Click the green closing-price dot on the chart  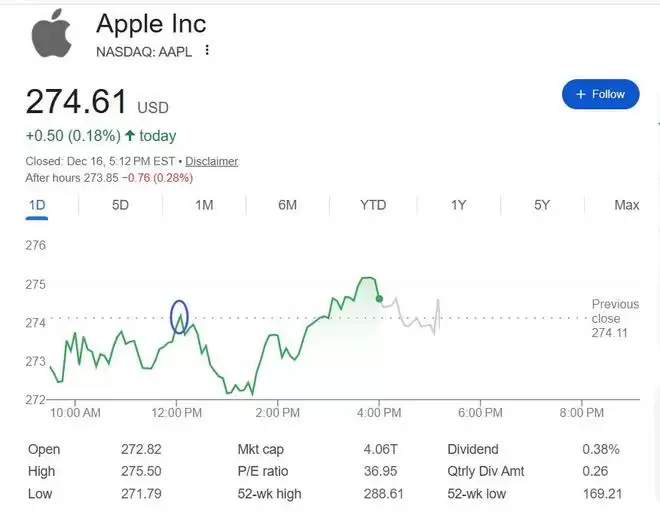(379, 298)
